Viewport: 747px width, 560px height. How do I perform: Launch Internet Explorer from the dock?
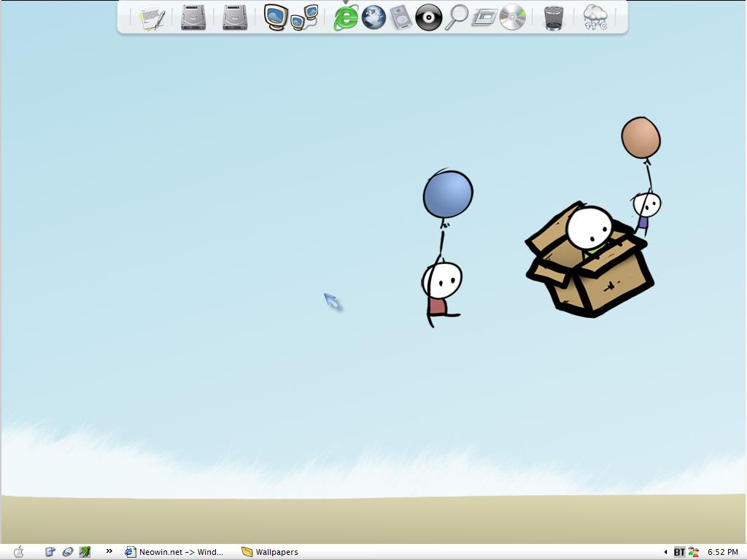pyautogui.click(x=346, y=17)
